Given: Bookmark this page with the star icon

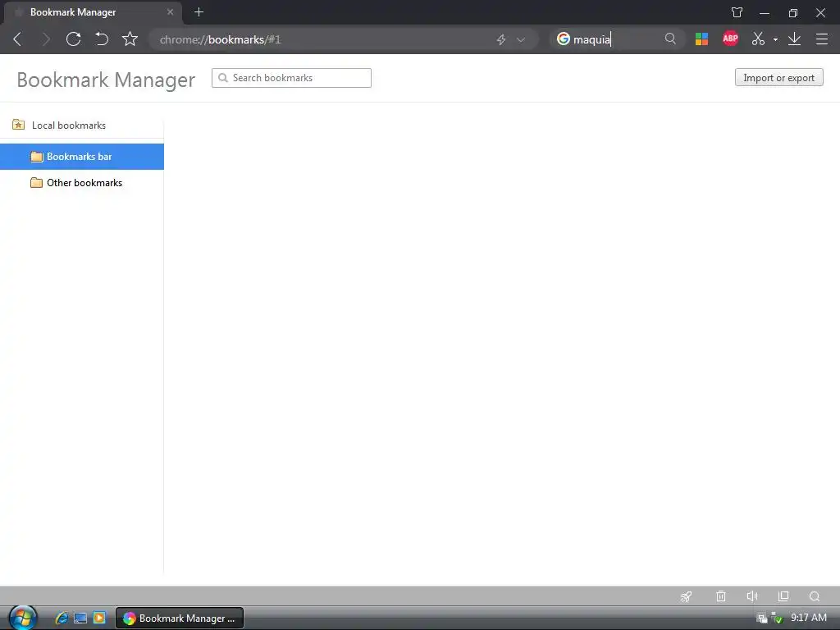Looking at the screenshot, I should coord(130,39).
